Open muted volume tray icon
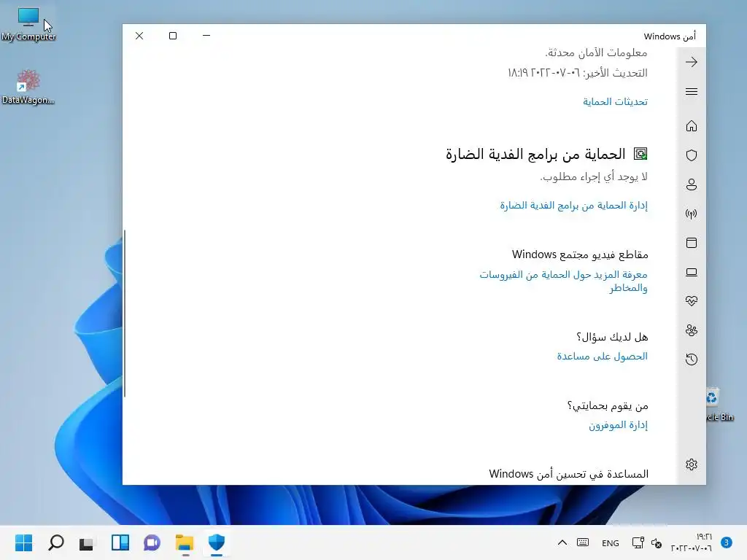 coord(656,542)
